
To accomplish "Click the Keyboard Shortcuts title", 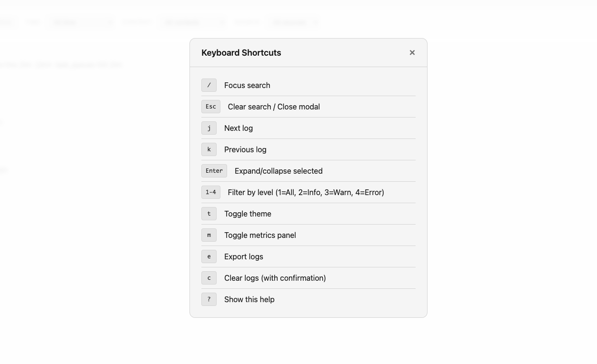I will (241, 52).
